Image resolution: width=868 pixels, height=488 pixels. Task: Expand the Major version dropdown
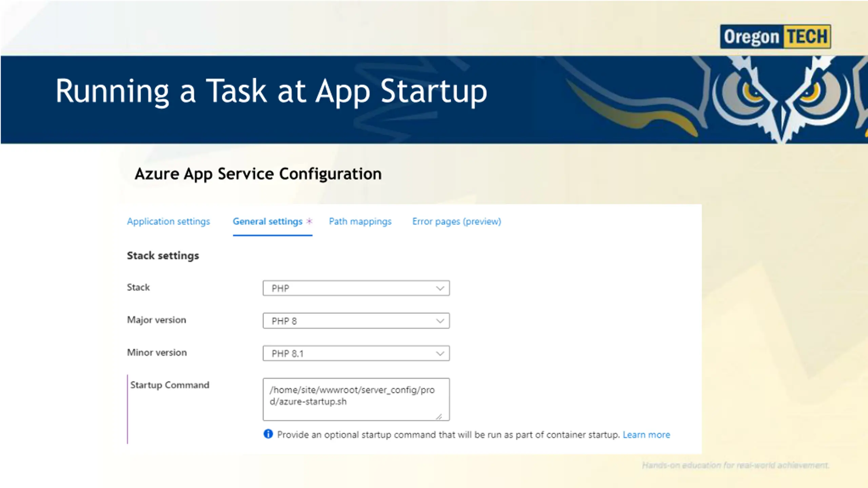coord(356,321)
